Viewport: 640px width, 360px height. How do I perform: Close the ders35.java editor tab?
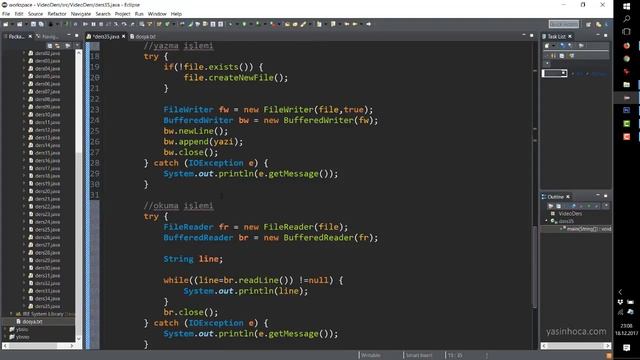point(124,36)
